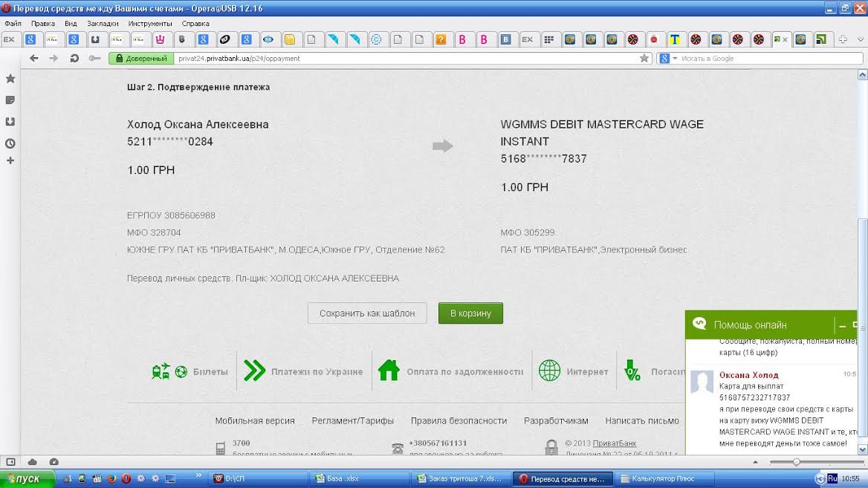The height and width of the screenshot is (488, 868).
Task: Open the search engine dropdown next to Google icon
Action: (x=675, y=58)
